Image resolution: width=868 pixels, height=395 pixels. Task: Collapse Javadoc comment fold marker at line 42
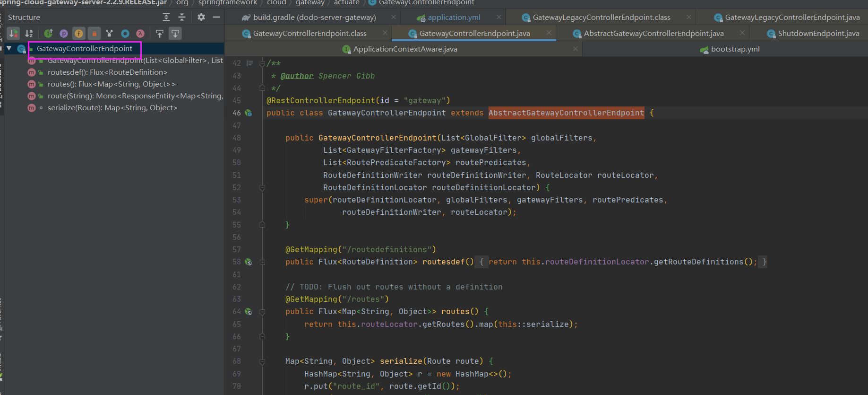pyautogui.click(x=262, y=63)
